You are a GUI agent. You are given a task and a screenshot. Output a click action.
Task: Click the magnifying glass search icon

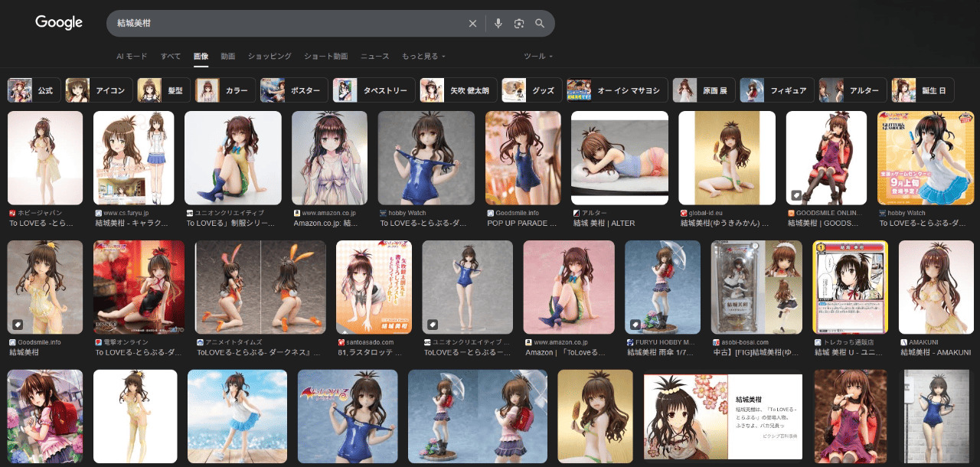coord(540,24)
